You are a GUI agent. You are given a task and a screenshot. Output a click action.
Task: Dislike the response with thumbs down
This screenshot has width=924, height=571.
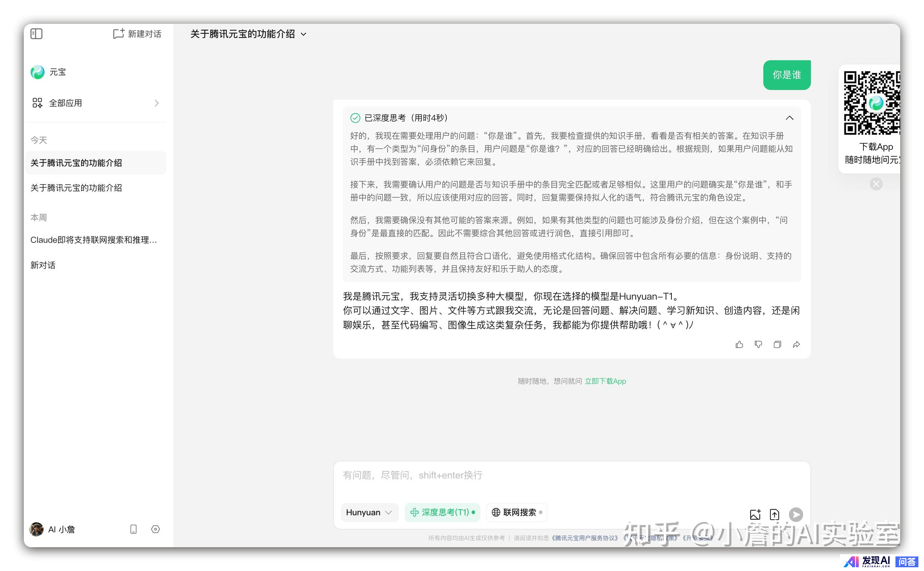point(758,344)
